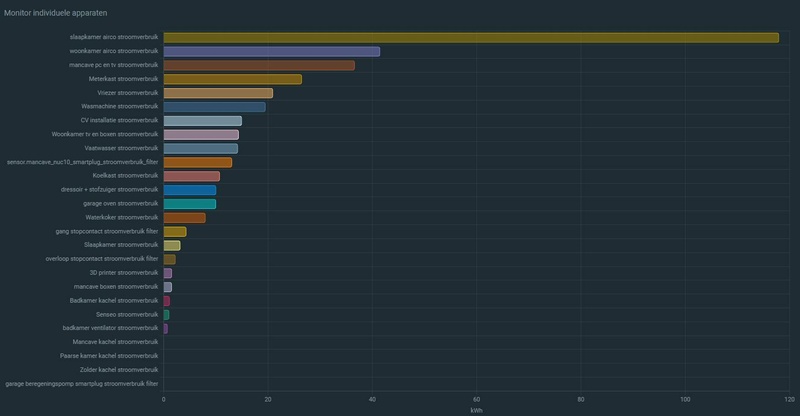Click the '80' x-axis tick label
The height and width of the screenshot is (416, 800).
581,399
